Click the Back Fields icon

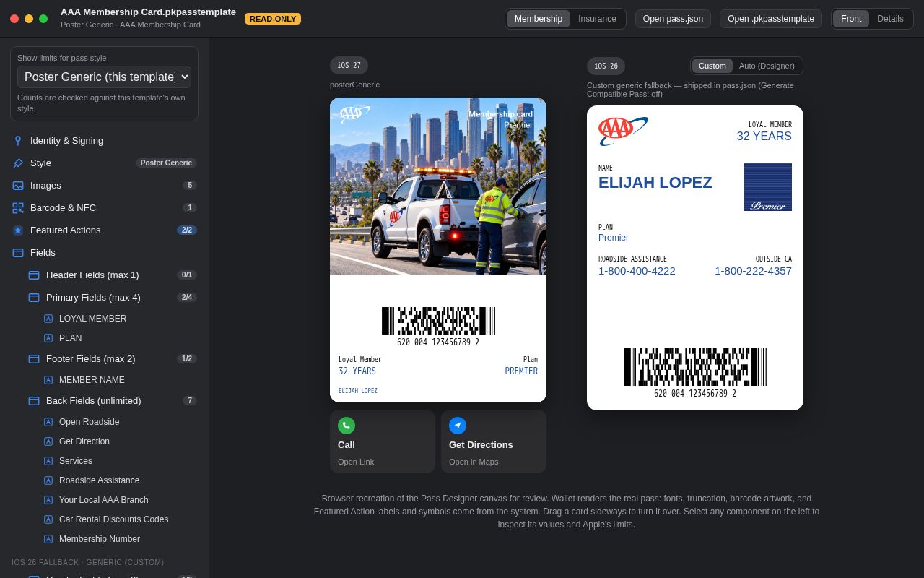pyautogui.click(x=34, y=401)
